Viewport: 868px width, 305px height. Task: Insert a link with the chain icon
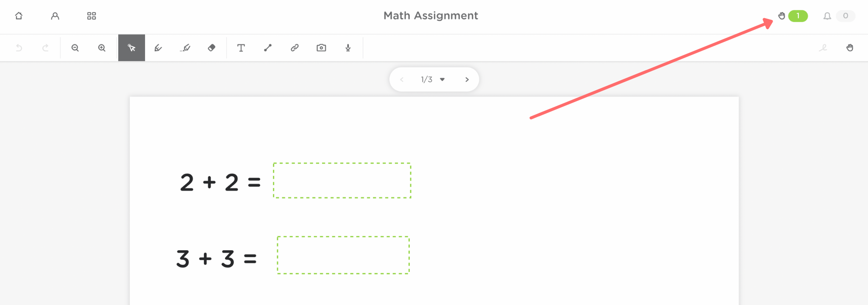point(295,48)
